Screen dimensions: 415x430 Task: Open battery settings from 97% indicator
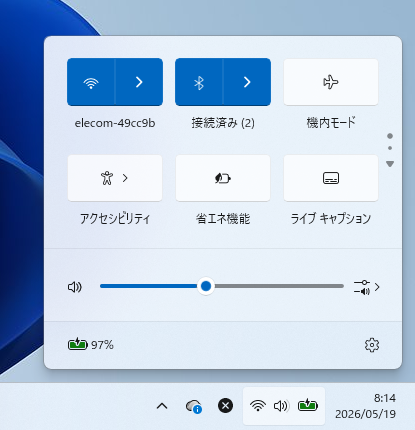91,344
